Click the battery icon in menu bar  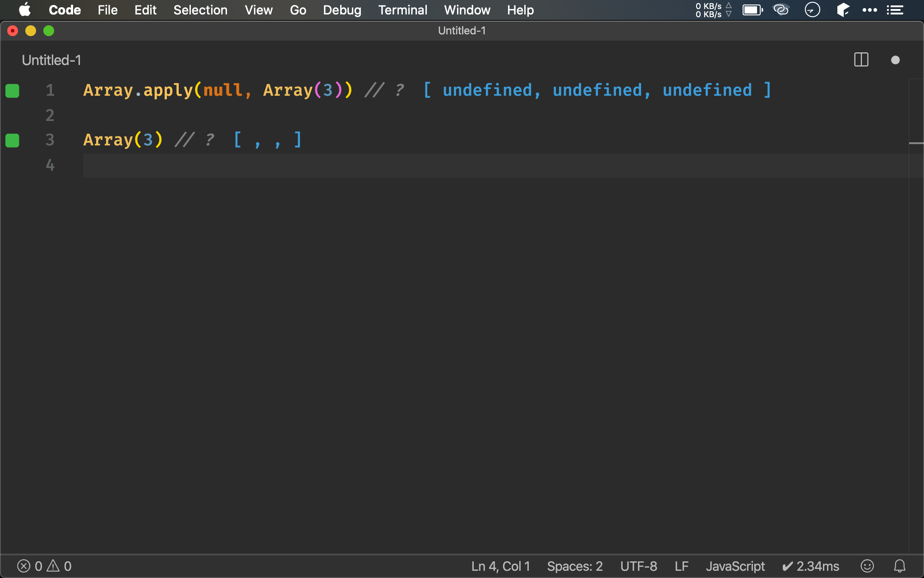(753, 10)
